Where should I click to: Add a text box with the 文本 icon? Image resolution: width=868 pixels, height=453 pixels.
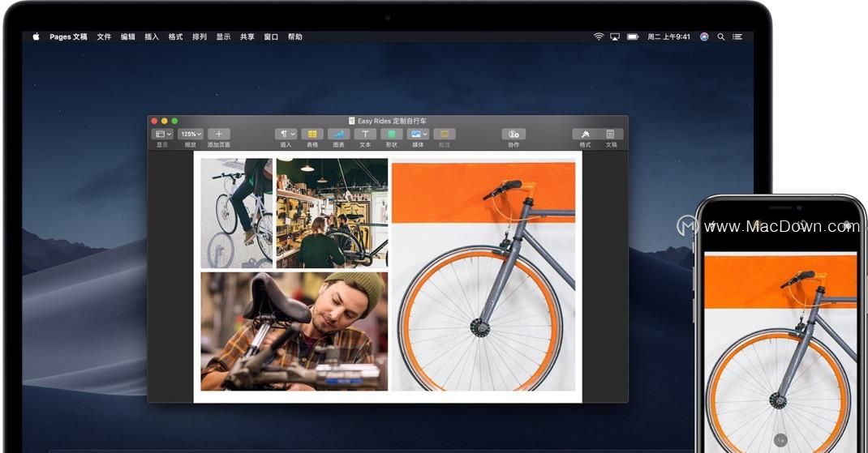coord(365,134)
